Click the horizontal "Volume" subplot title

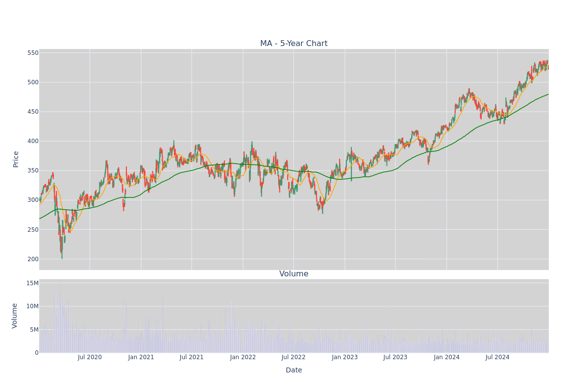(294, 274)
